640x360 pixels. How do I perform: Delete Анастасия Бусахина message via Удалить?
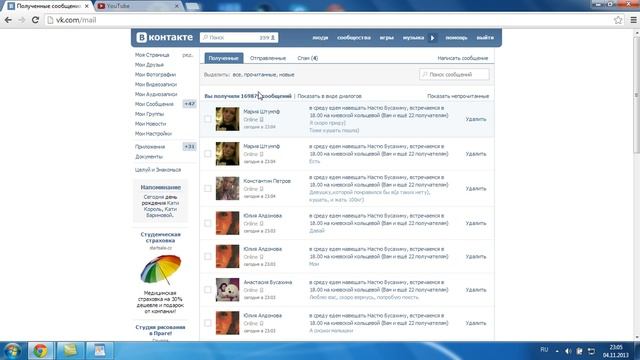point(476,290)
